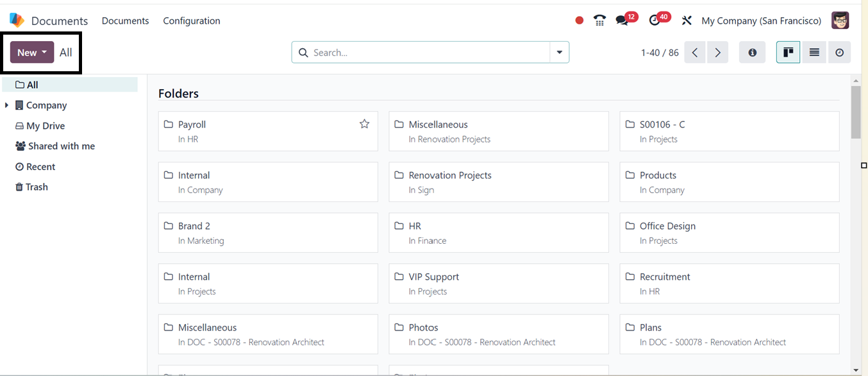Click the red recording status dot
Screen dimensions: 868x376
[x=580, y=21]
